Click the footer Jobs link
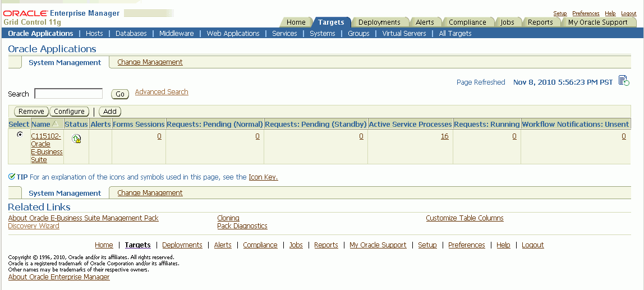Image resolution: width=644 pixels, height=290 pixels. tap(296, 245)
